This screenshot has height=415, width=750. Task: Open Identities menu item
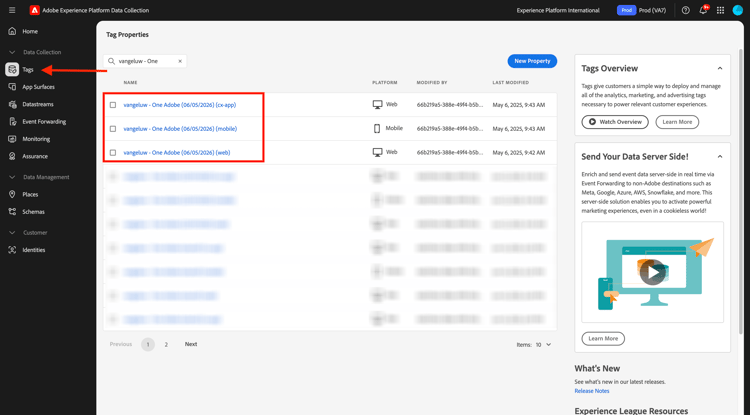(33, 250)
